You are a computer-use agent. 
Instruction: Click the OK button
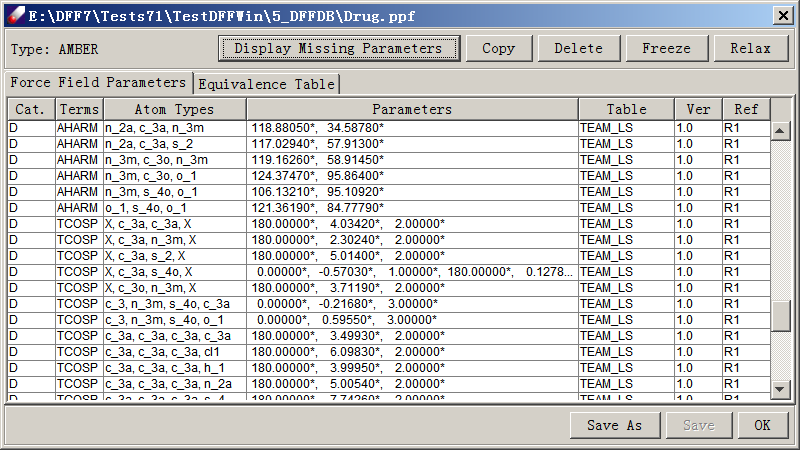[x=763, y=426]
